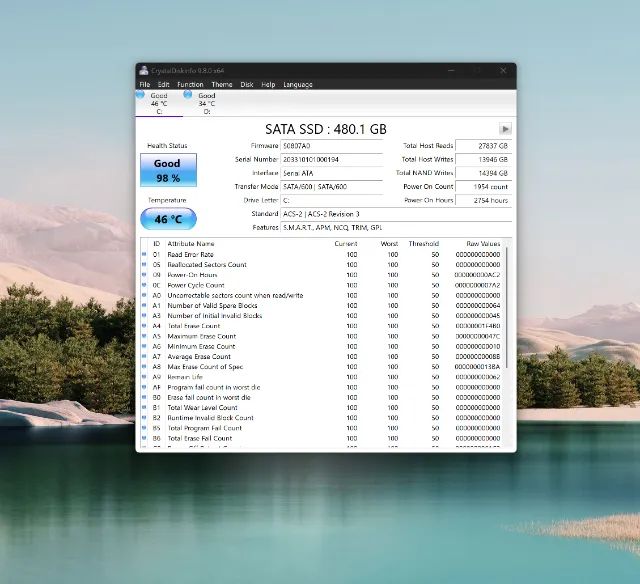Click the Power On Count value 1954 count

pyautogui.click(x=484, y=187)
